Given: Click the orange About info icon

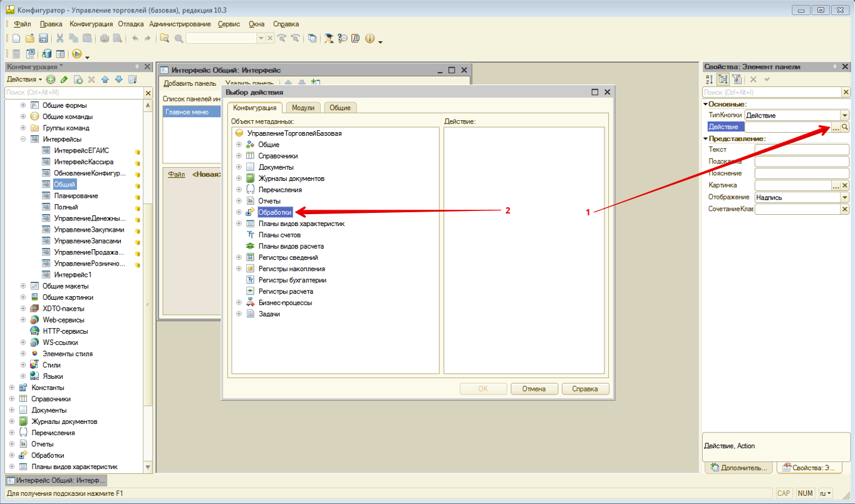Looking at the screenshot, I should pos(370,39).
